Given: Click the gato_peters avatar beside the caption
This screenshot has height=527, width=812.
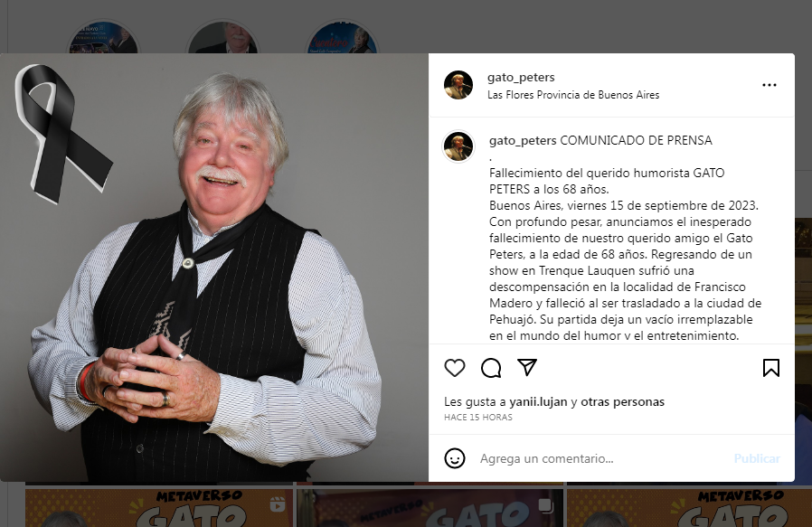Looking at the screenshot, I should click(x=458, y=146).
